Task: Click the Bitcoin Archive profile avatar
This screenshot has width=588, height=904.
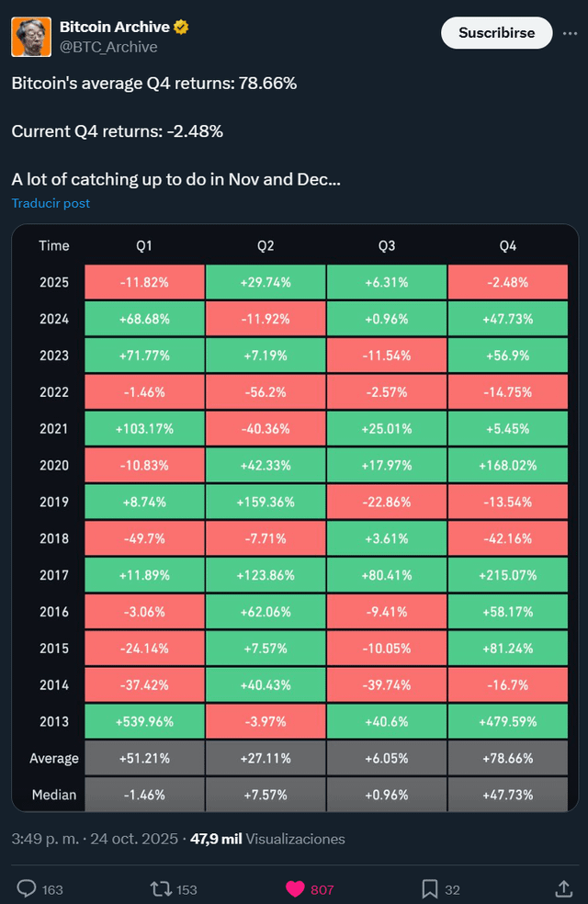Action: pyautogui.click(x=31, y=36)
